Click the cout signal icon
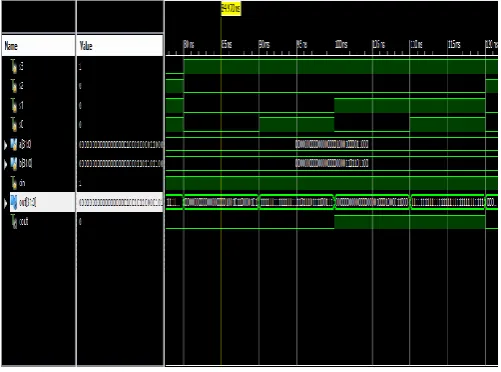This screenshot has width=501, height=372. (x=14, y=221)
